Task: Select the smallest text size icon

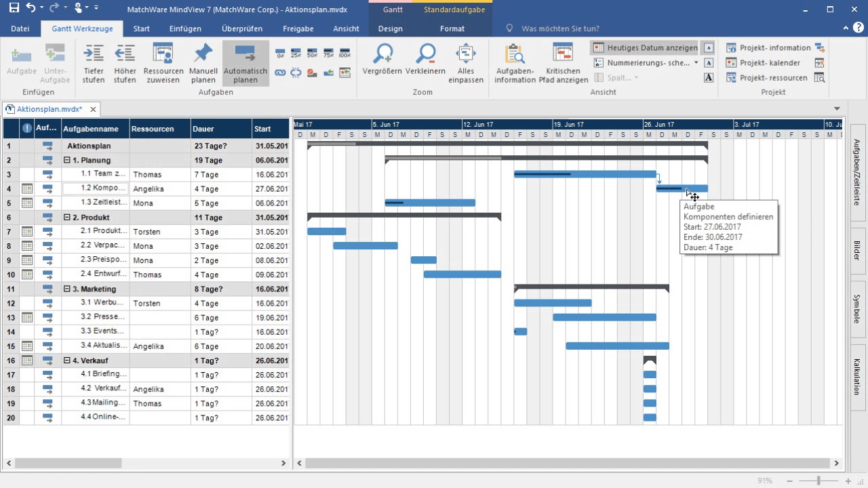Action: (x=709, y=48)
